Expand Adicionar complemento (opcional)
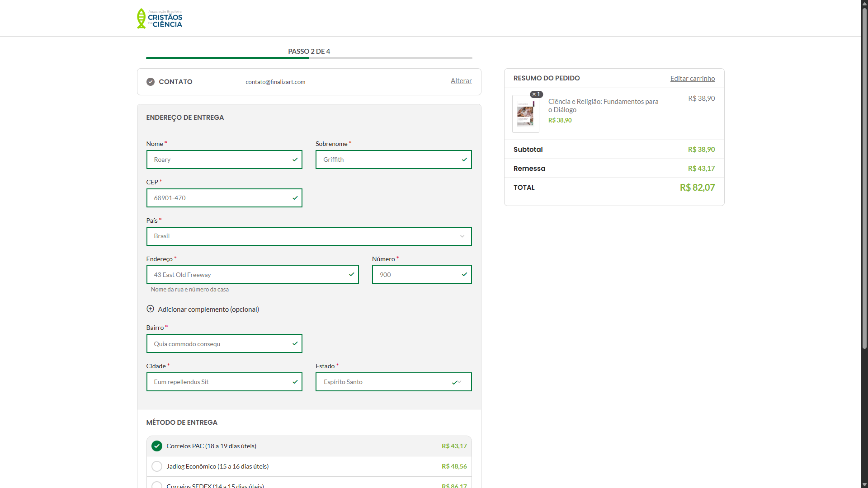 click(208, 310)
